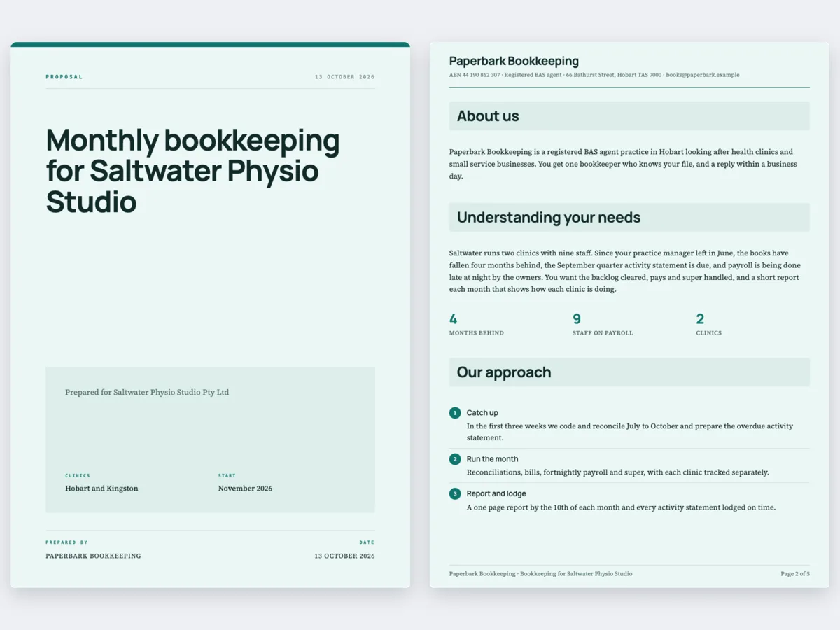Click the '9' staff statistic number
840x630 pixels.
click(577, 319)
